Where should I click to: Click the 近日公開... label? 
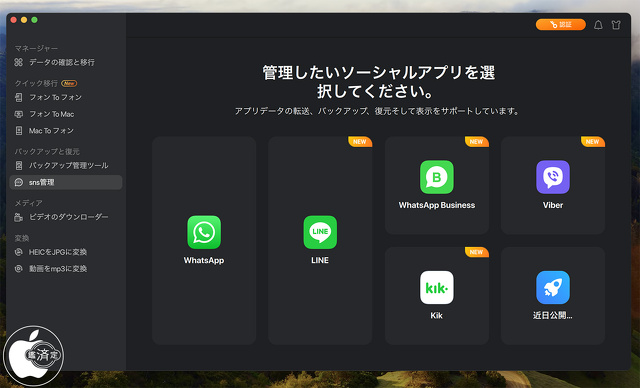point(552,315)
